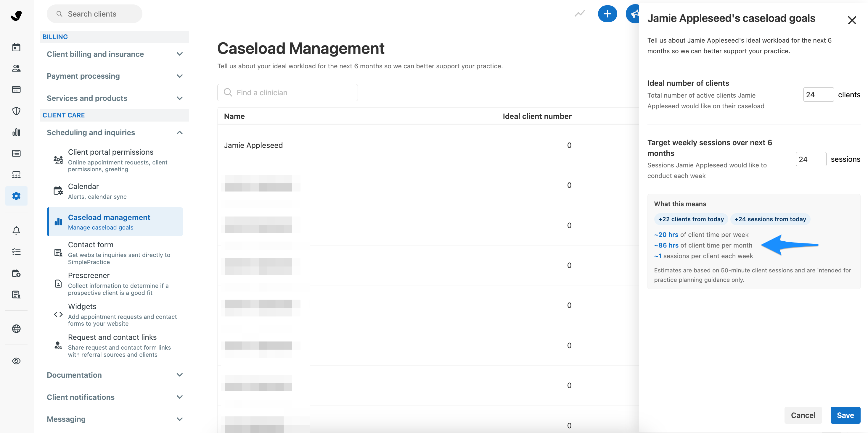Collapse Scheduling and inquiries section
868x433 pixels.
click(x=115, y=133)
